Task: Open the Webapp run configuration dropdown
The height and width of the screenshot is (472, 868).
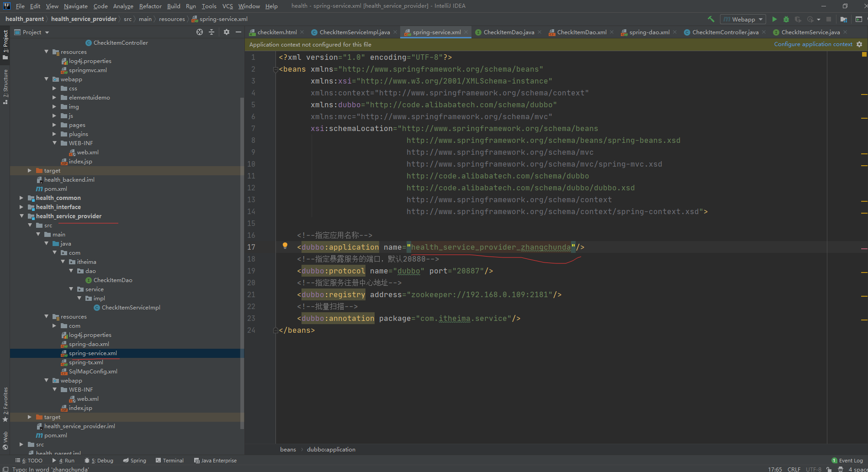Action: (743, 19)
